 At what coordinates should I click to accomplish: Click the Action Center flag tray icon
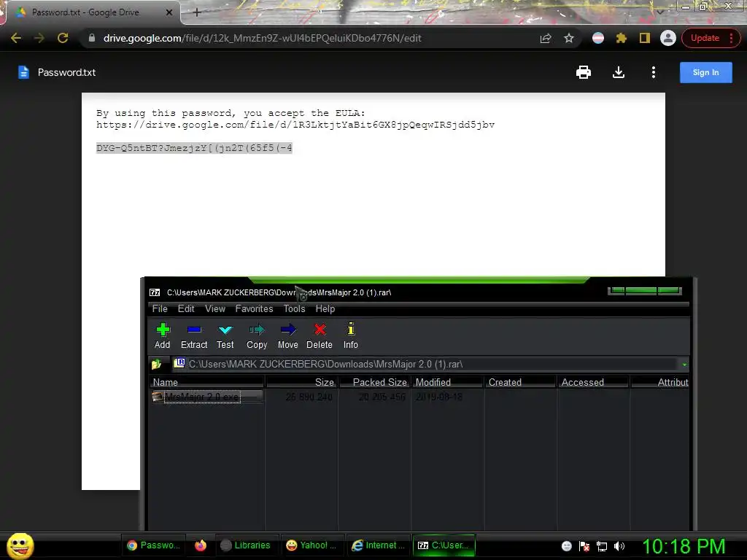click(x=584, y=546)
